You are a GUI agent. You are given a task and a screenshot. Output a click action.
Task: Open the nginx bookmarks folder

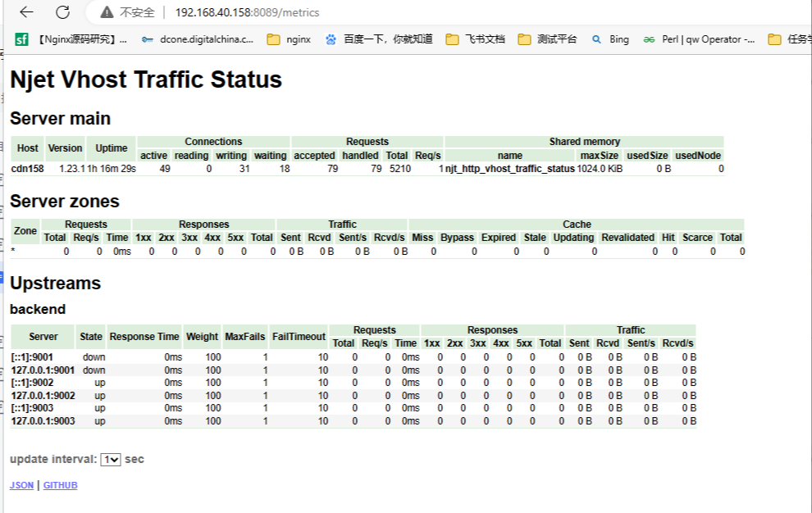click(x=290, y=39)
